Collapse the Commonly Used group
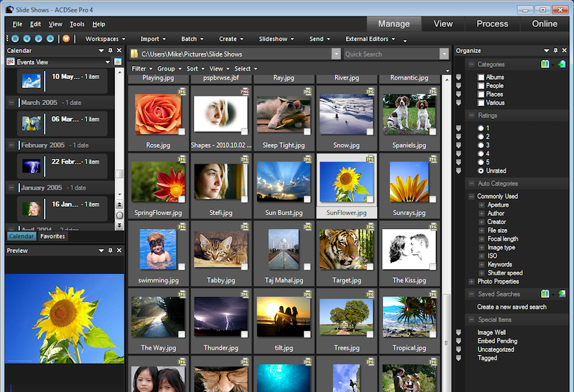Viewport: 574px width, 392px height. tap(472, 197)
